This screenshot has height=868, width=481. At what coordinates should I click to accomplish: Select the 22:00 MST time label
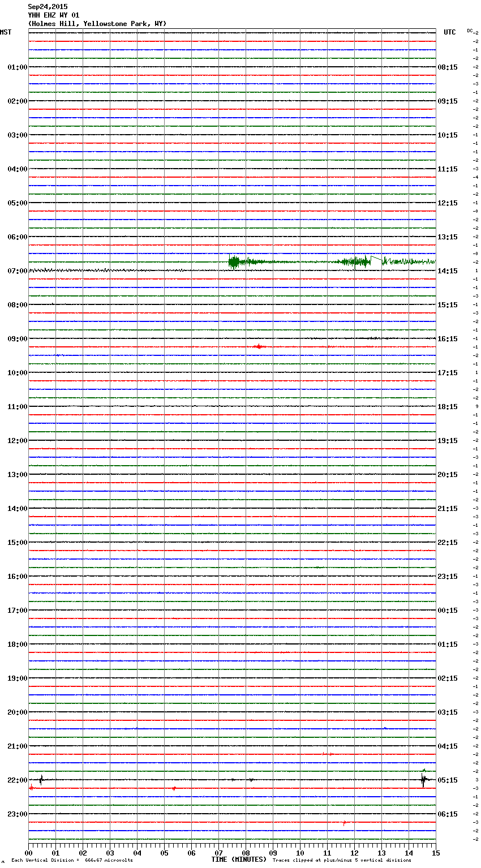[18, 780]
